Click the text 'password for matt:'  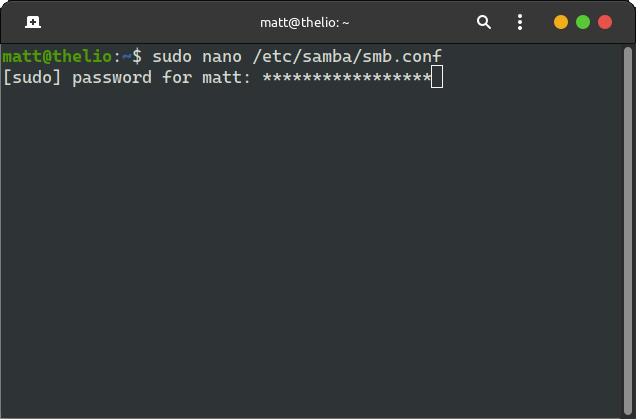tap(162, 77)
